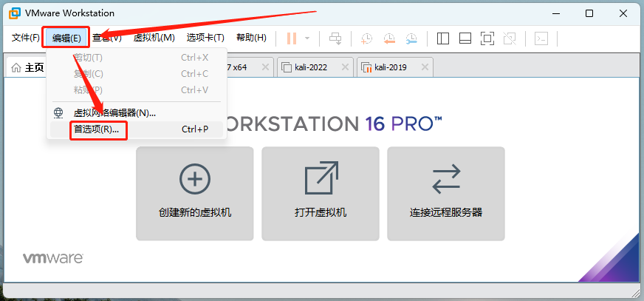Click the console view toolbar icon
644x301 pixels.
541,38
